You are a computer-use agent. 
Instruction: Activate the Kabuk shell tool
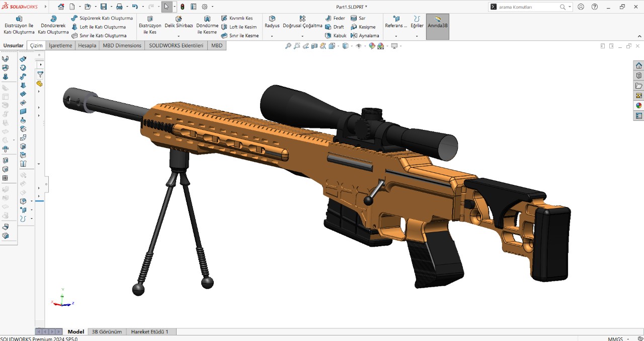tap(336, 36)
